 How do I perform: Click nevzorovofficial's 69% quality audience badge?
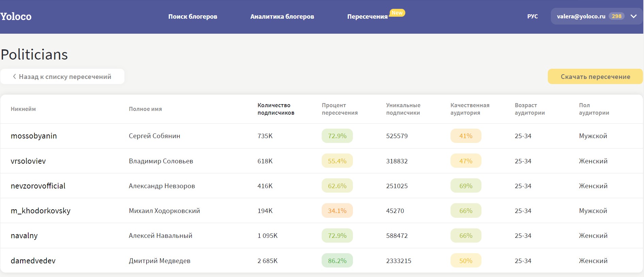click(465, 186)
